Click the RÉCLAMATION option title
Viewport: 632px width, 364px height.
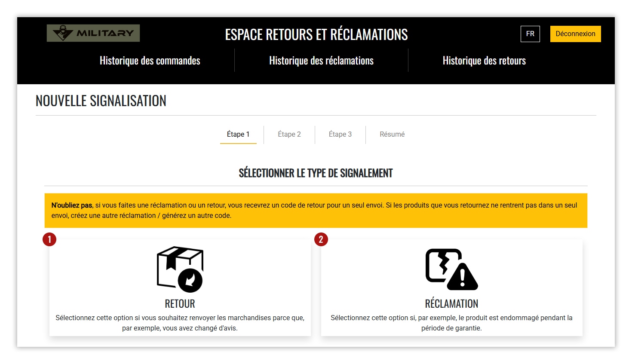[451, 304]
